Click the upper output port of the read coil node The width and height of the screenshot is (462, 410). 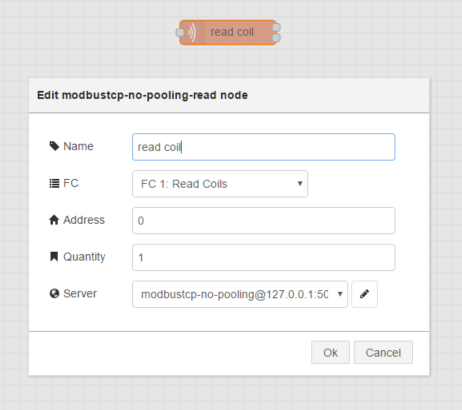(x=276, y=27)
